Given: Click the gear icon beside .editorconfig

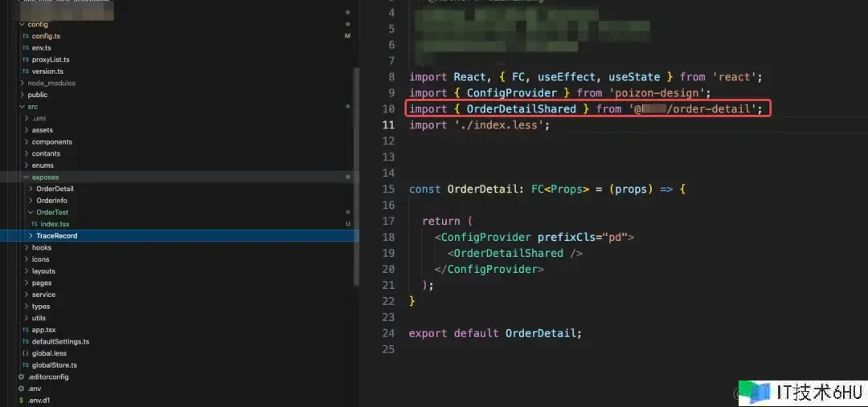Looking at the screenshot, I should pos(21,376).
